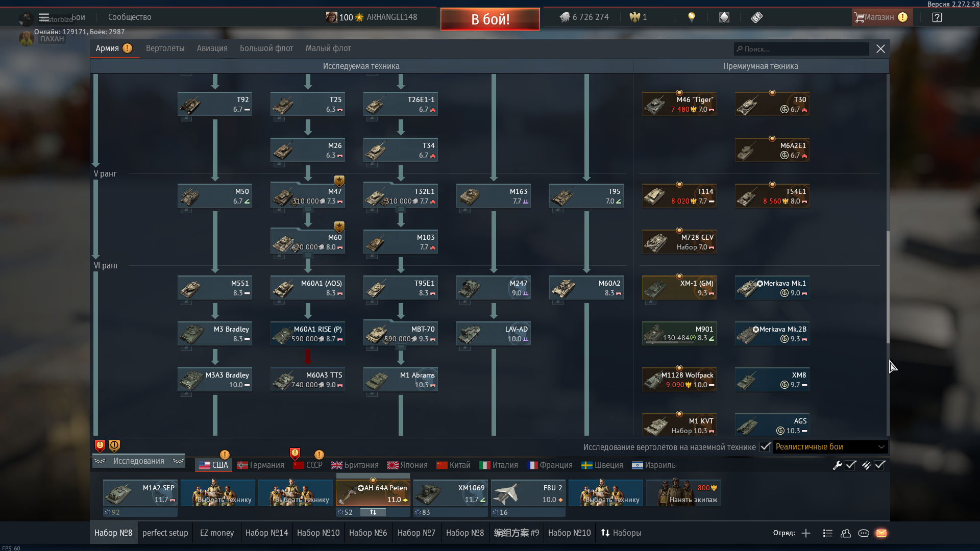Viewport: 980px width, 551px height.
Task: Add squad member with plus icon
Action: 806,533
